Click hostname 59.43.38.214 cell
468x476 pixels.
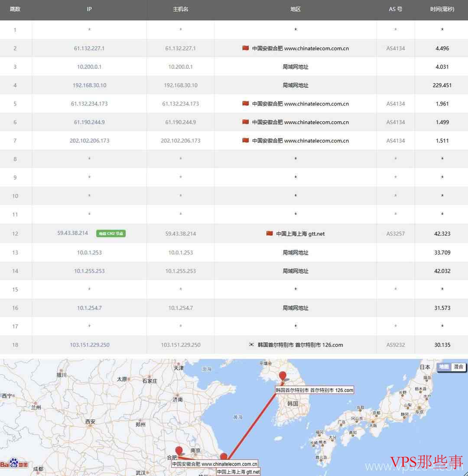pyautogui.click(x=180, y=234)
